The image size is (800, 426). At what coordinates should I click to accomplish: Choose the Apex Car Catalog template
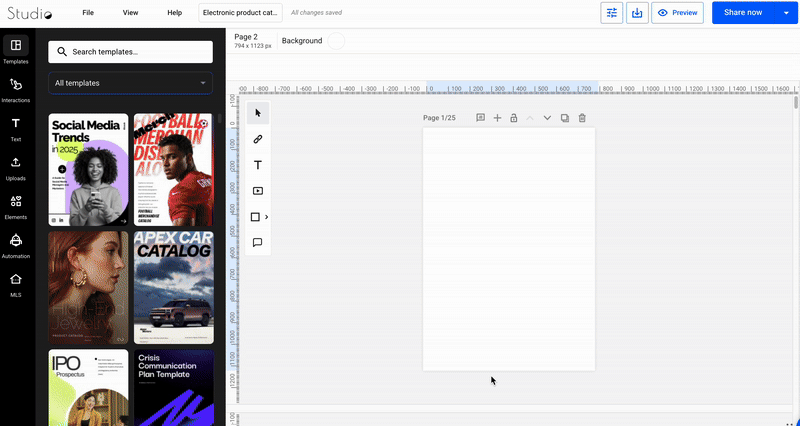[x=174, y=287]
